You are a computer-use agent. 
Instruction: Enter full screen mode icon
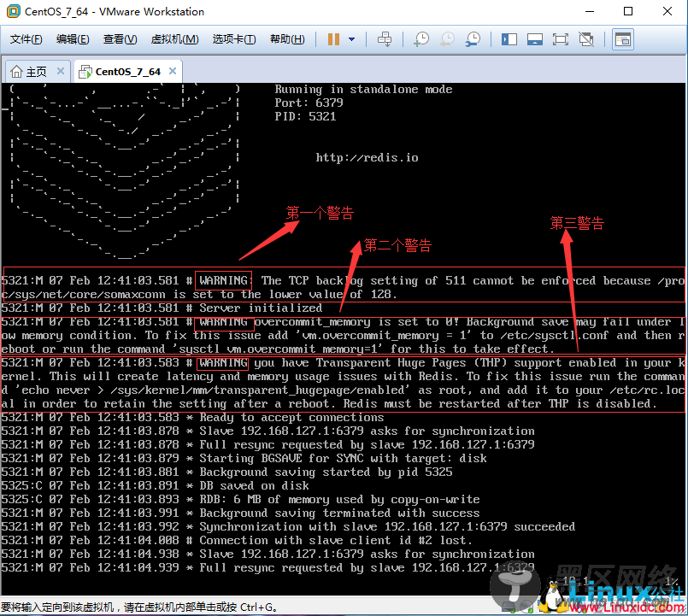[561, 39]
